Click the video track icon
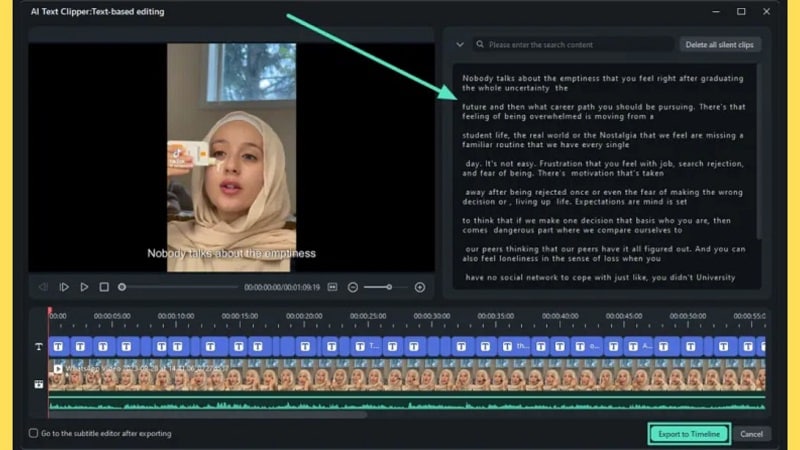 39,384
